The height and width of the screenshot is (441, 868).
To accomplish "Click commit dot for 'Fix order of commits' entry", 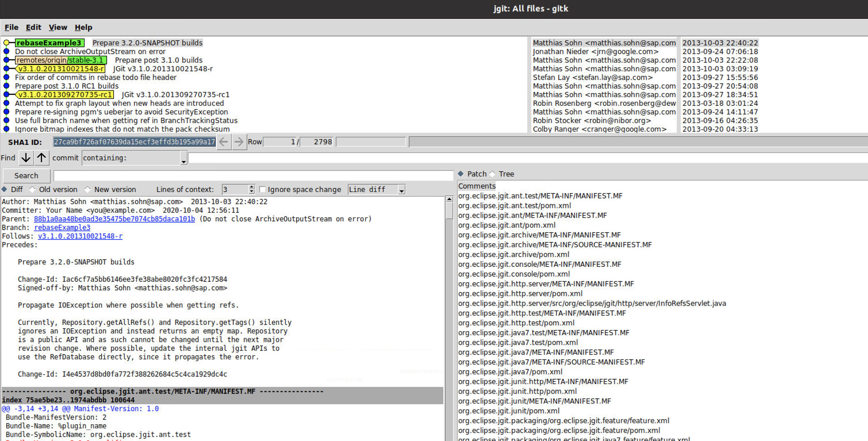I will 6,77.
